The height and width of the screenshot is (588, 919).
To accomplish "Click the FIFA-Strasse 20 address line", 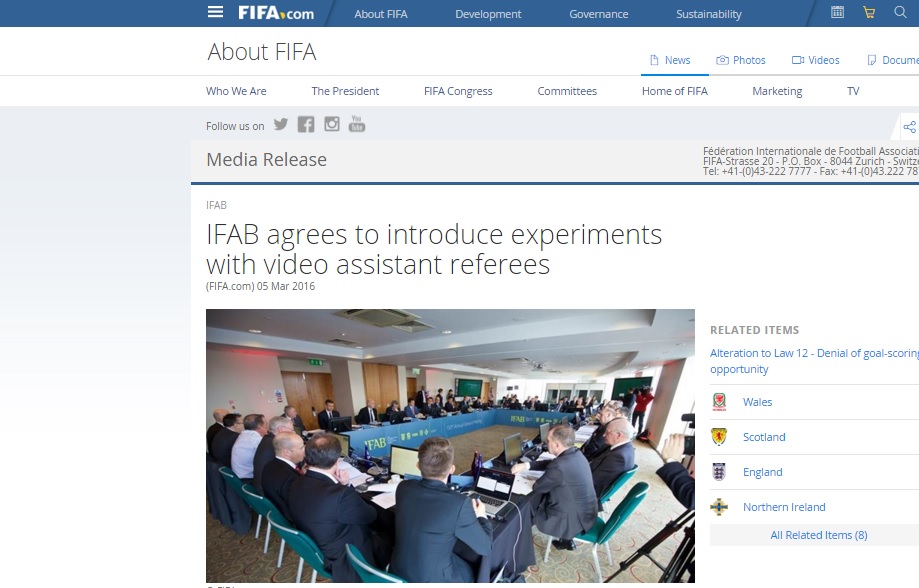I will coord(811,161).
